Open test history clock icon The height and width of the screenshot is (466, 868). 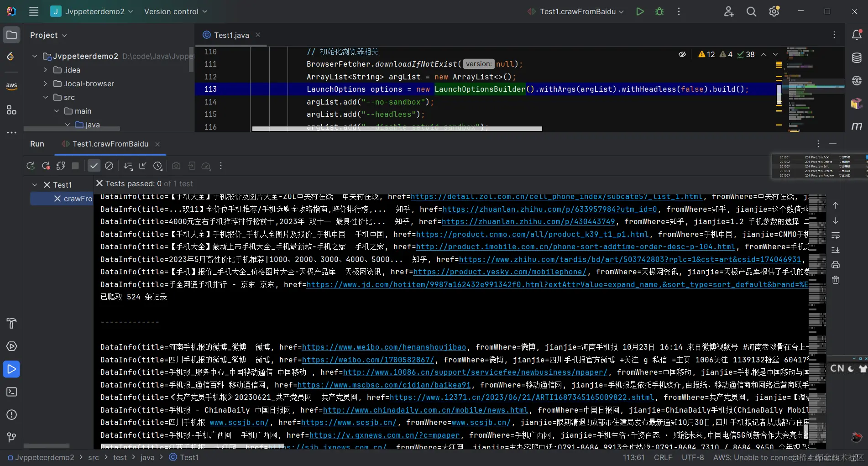point(157,166)
